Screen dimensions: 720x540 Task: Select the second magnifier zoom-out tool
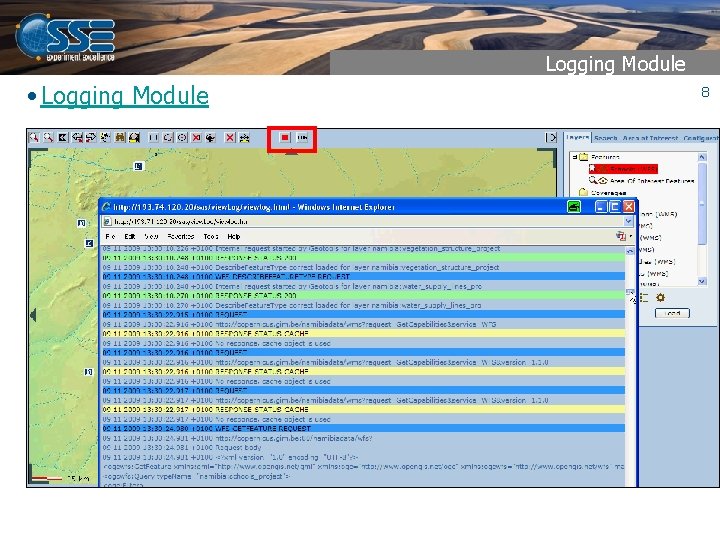click(x=48, y=137)
